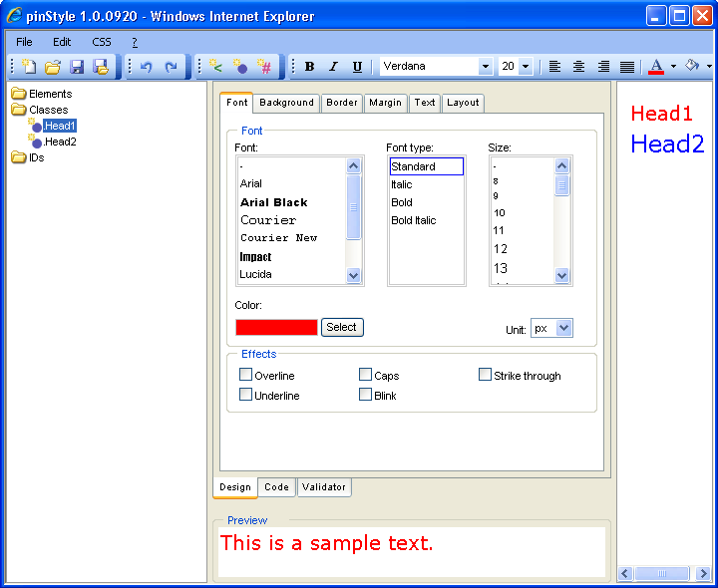Image resolution: width=718 pixels, height=588 pixels.
Task: Toggle italic formatting in the toolbar
Action: click(333, 67)
